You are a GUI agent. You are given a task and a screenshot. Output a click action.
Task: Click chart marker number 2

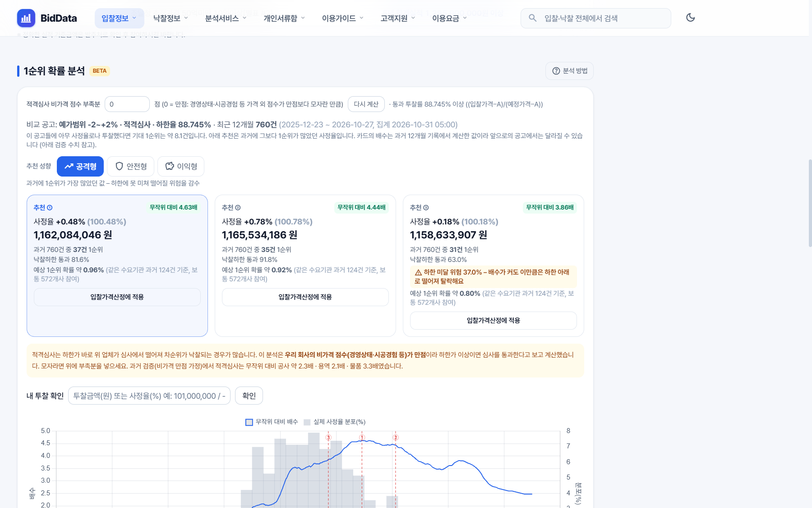tap(396, 438)
